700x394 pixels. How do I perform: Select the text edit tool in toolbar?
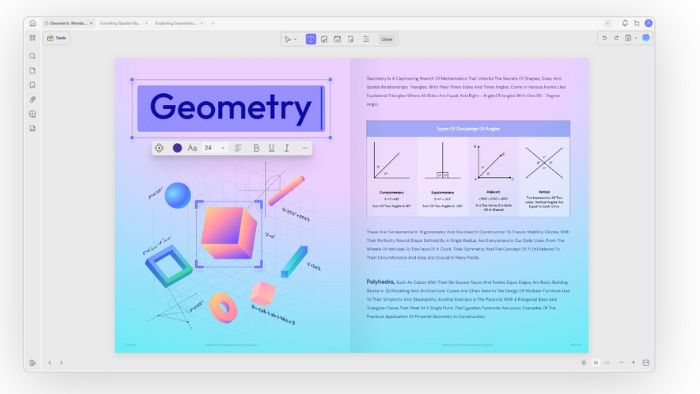coord(311,39)
